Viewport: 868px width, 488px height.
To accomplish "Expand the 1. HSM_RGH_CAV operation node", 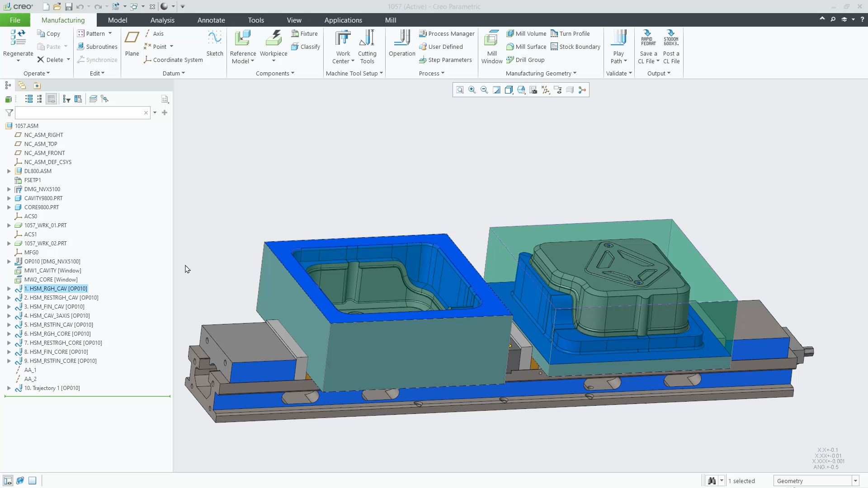I will [x=9, y=289].
